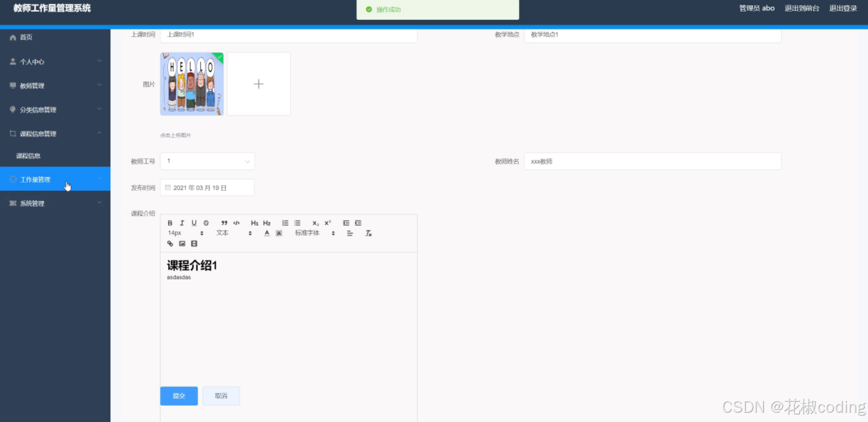The width and height of the screenshot is (868, 422).
Task: Click 退出登录 logout link
Action: (x=843, y=8)
